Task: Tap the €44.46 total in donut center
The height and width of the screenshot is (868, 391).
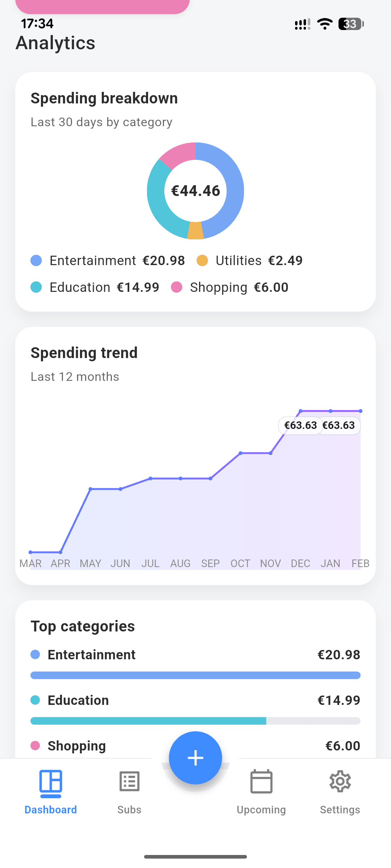Action: click(x=195, y=191)
